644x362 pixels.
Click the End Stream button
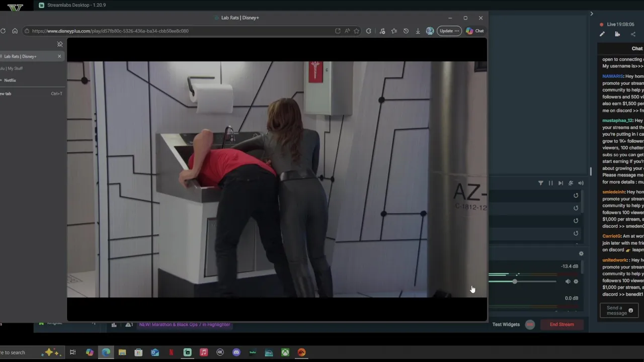(x=561, y=324)
